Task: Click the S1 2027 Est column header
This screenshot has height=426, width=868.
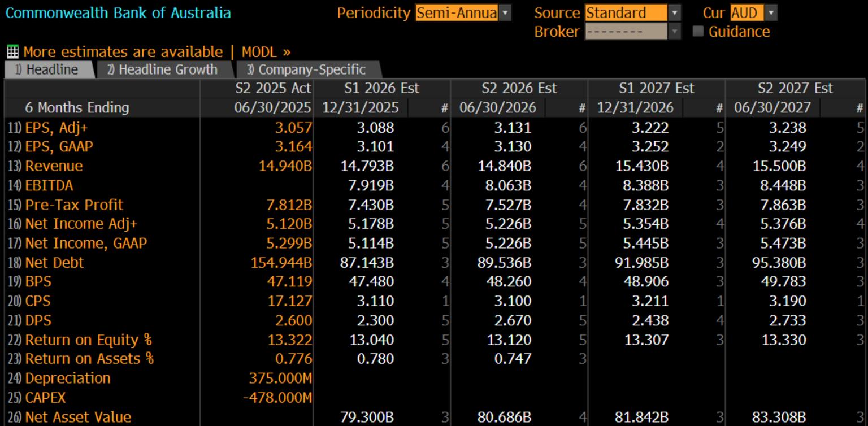Action: coord(657,88)
